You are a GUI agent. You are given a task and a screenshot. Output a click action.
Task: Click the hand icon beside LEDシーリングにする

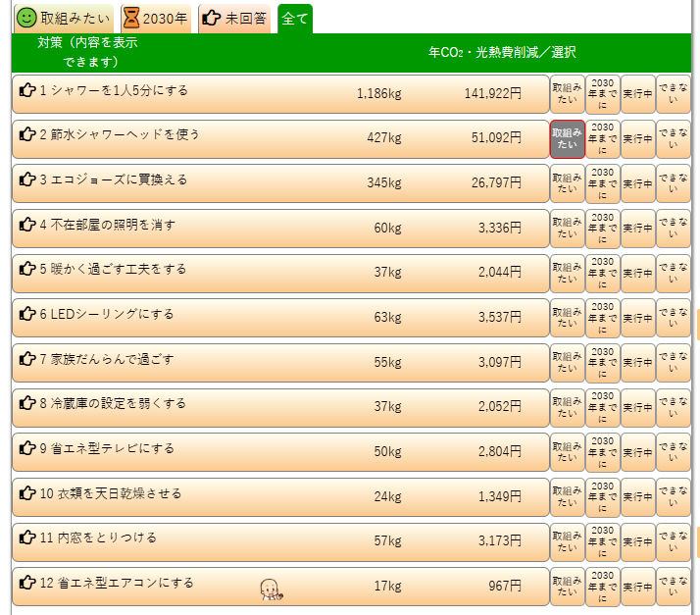pos(27,315)
